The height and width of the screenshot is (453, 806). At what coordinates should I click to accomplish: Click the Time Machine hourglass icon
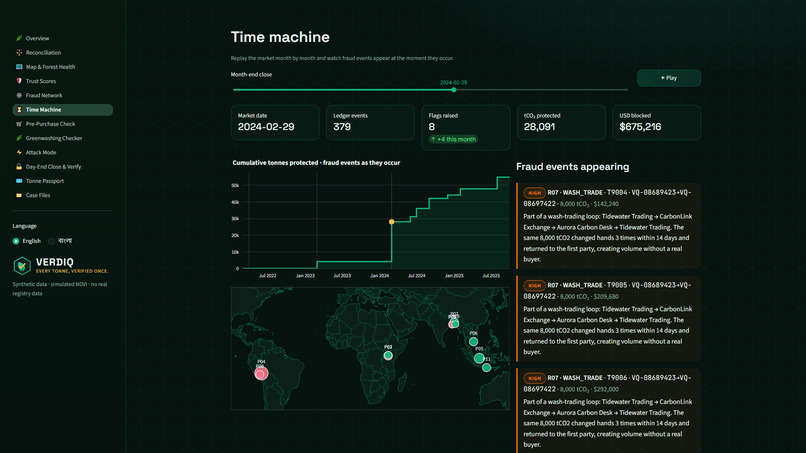[x=19, y=110]
